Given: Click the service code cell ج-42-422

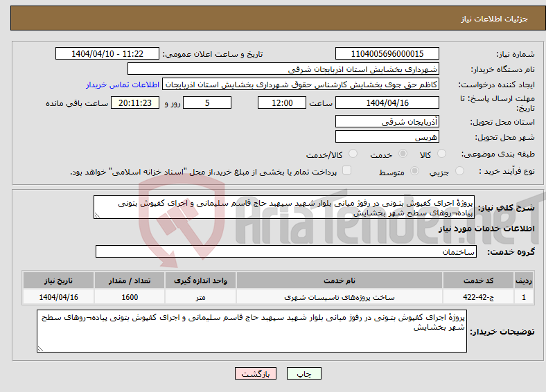Looking at the screenshot, I should tap(479, 297).
